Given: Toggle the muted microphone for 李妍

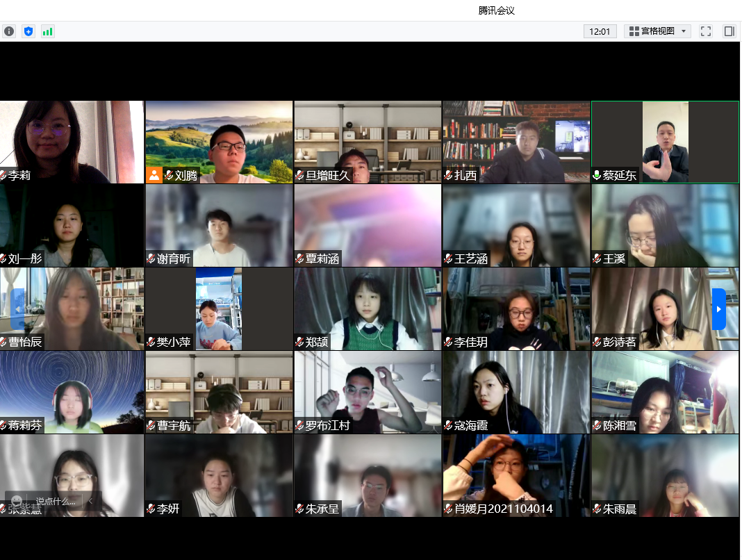Looking at the screenshot, I should [151, 509].
